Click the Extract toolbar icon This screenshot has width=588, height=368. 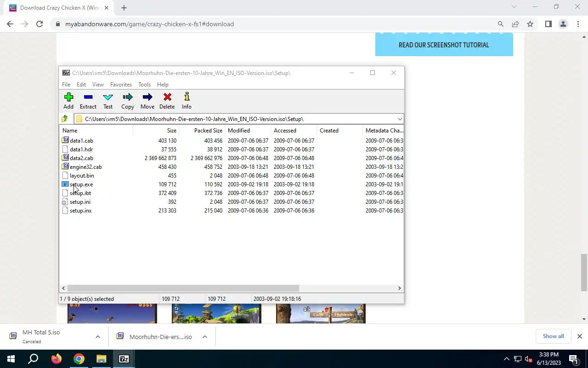88,97
